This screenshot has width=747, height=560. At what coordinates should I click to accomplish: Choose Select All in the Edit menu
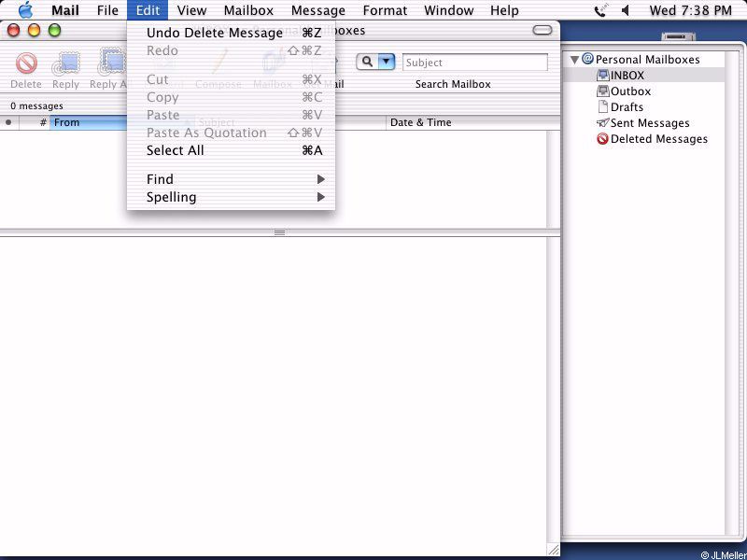coord(231,150)
